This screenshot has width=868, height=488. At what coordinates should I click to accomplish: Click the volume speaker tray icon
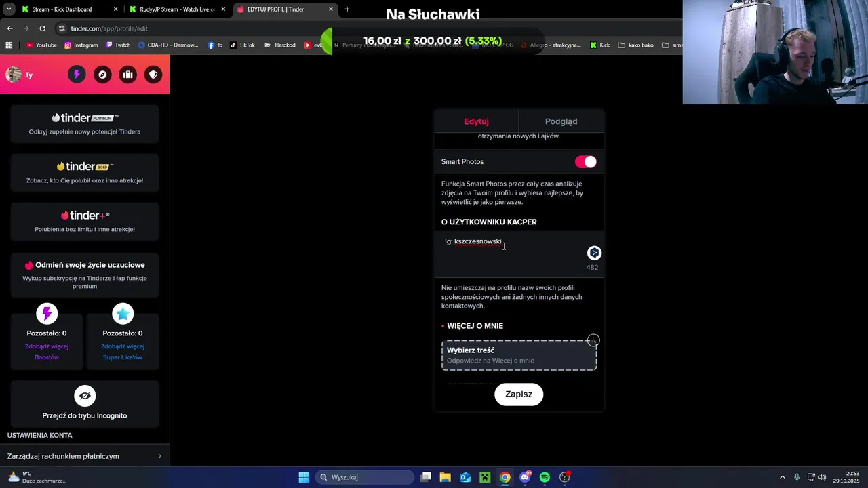822,477
